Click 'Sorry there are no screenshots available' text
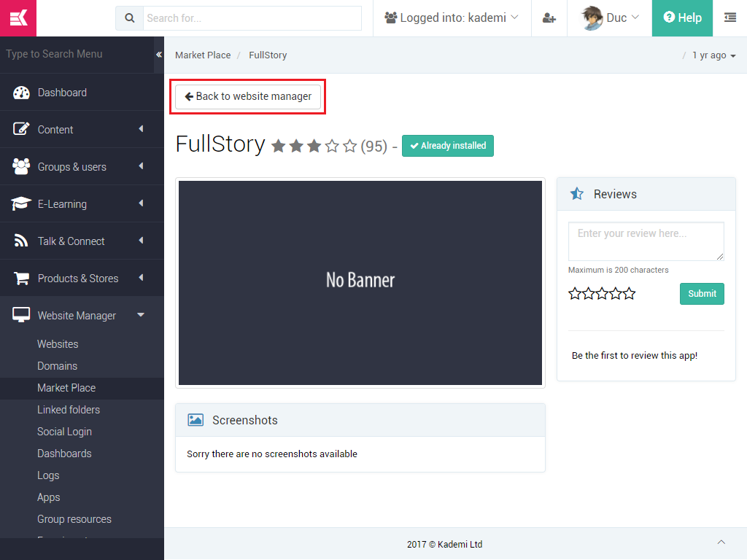The image size is (747, 560). tap(272, 454)
